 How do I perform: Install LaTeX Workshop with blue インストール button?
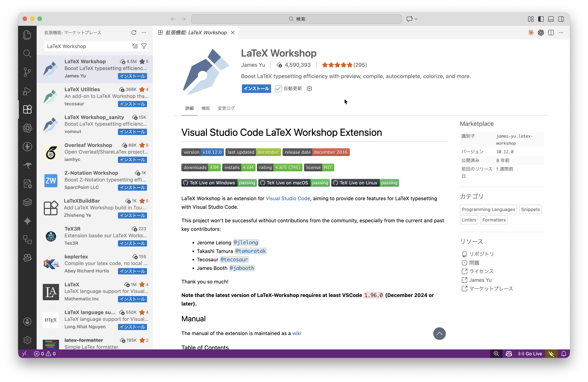(x=256, y=89)
